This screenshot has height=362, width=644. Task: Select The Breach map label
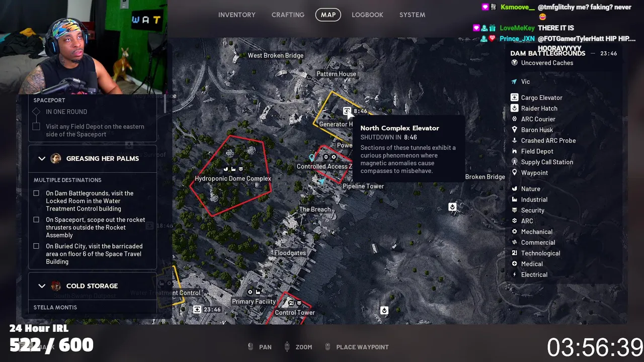(315, 209)
